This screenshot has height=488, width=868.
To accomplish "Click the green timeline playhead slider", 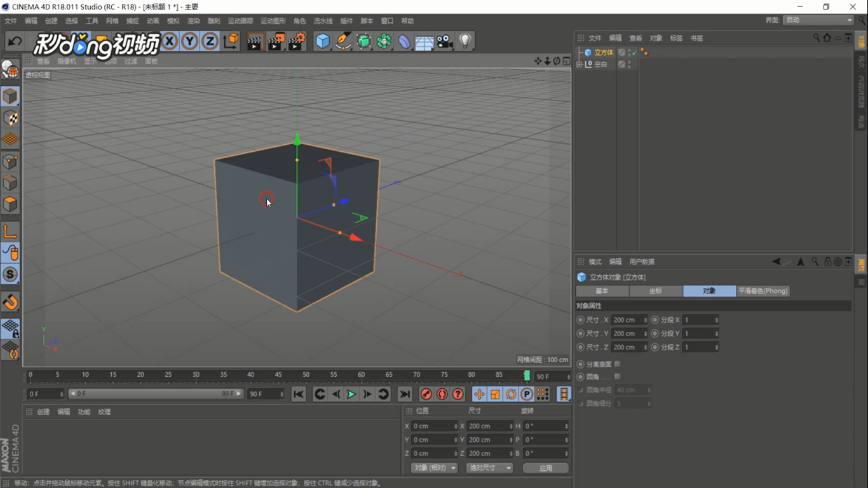I will click(x=527, y=376).
